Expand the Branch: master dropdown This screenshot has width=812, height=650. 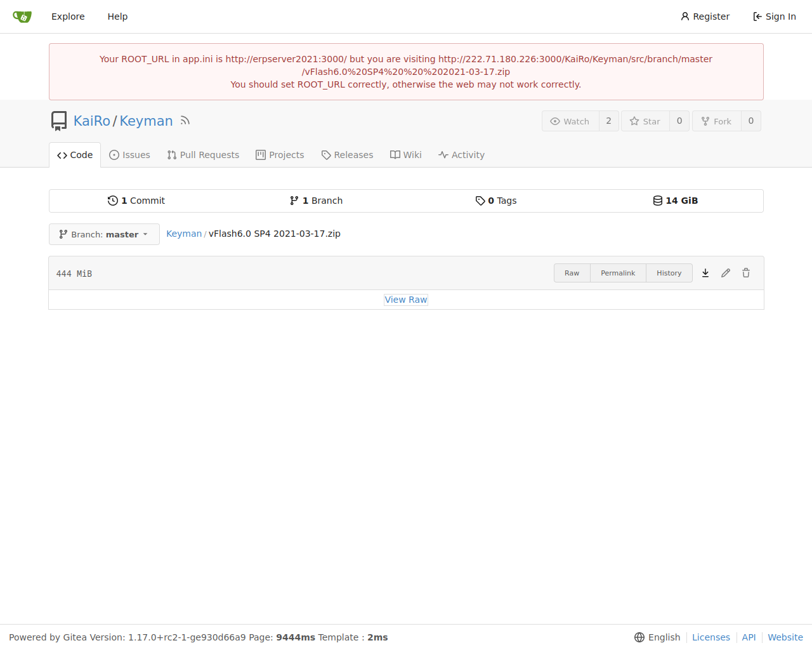104,234
